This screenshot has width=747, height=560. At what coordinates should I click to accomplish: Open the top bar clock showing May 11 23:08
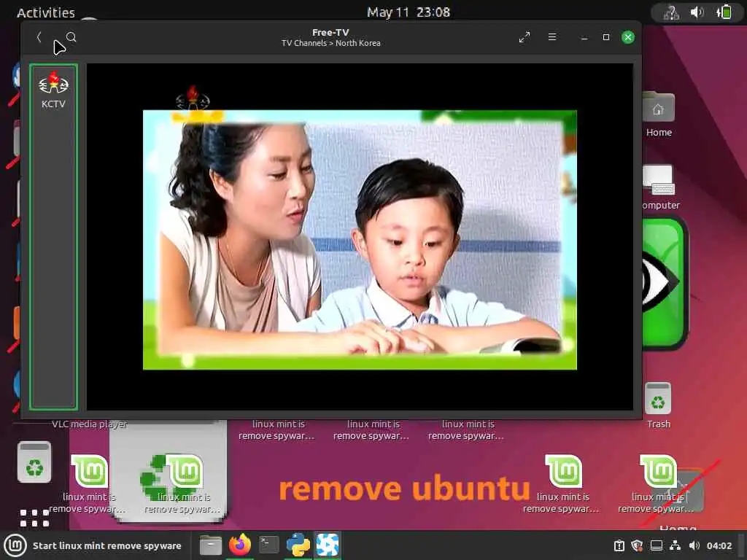[409, 12]
